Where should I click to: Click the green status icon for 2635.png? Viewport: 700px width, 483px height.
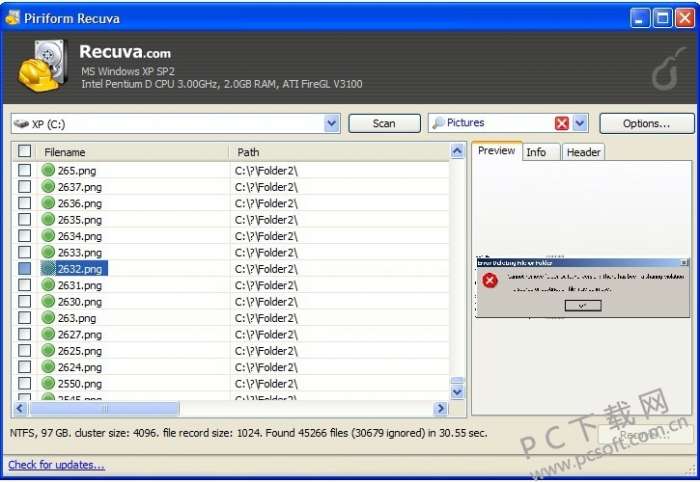click(48, 220)
